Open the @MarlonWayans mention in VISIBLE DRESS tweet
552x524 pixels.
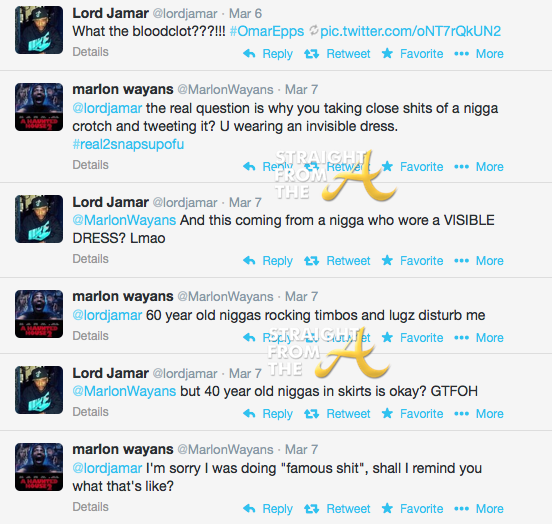click(124, 220)
